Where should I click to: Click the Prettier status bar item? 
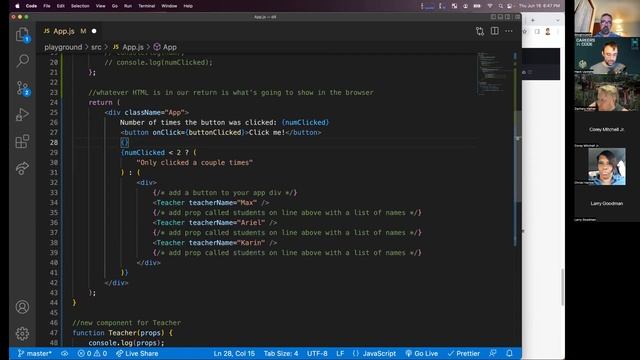(x=464, y=353)
